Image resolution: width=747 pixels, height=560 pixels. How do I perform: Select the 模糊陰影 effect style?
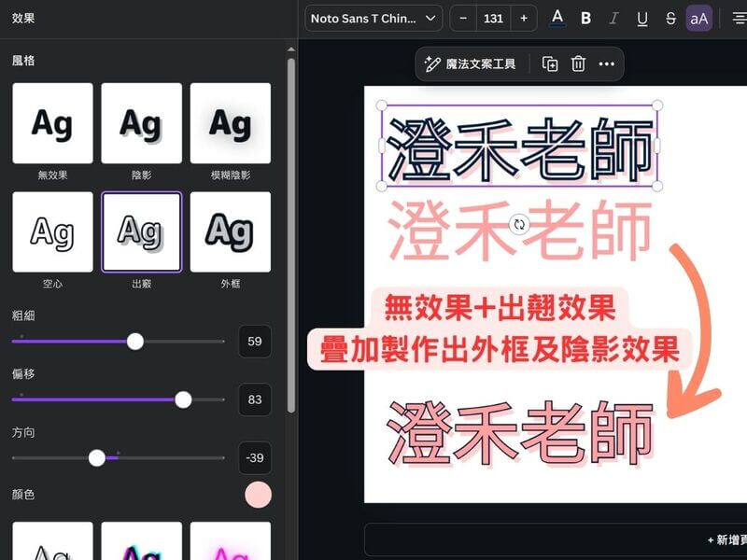(x=230, y=123)
